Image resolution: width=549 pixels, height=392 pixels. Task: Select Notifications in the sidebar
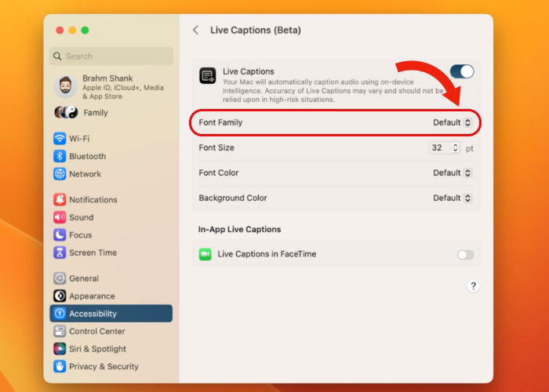(x=111, y=199)
